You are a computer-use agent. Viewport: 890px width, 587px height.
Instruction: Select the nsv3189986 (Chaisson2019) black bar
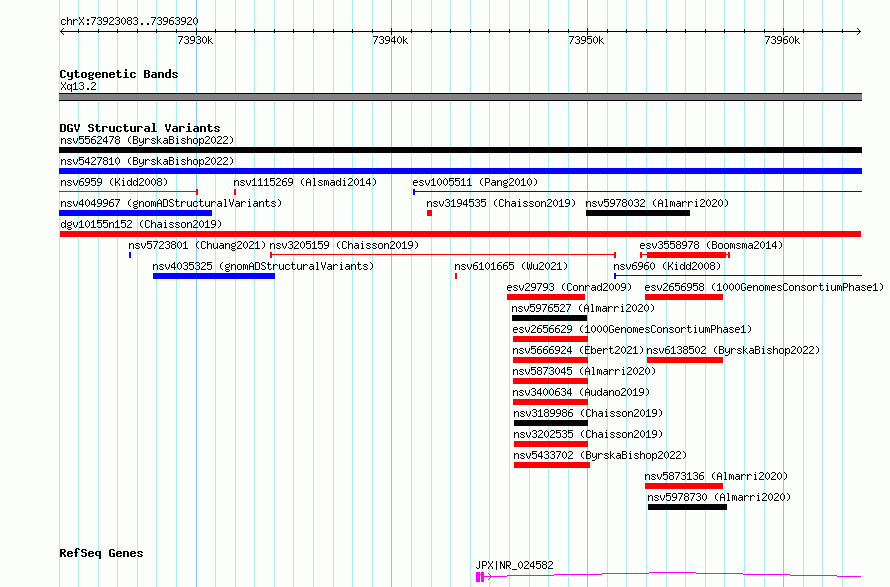click(551, 423)
